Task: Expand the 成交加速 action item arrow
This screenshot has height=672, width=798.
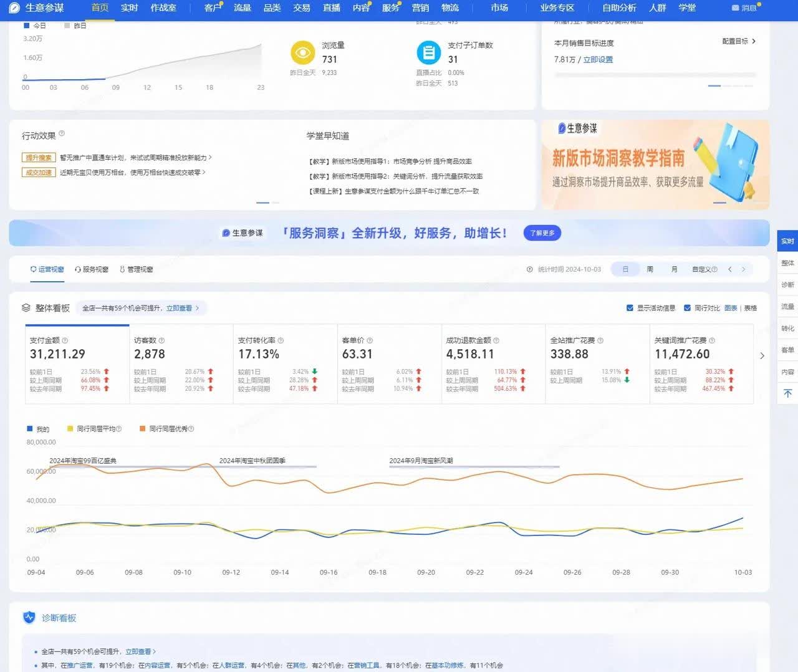Action: [x=204, y=172]
